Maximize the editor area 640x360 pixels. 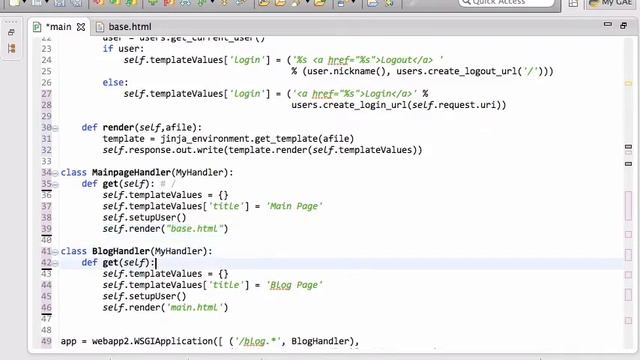(623, 26)
